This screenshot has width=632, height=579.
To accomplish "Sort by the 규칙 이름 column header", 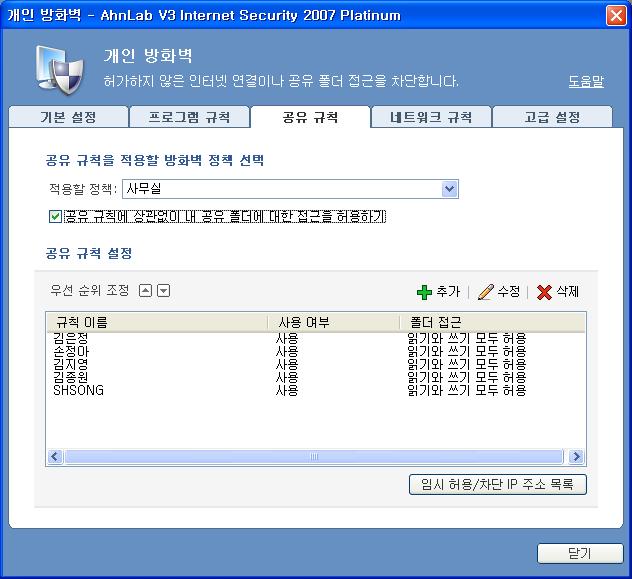I will tap(157, 322).
